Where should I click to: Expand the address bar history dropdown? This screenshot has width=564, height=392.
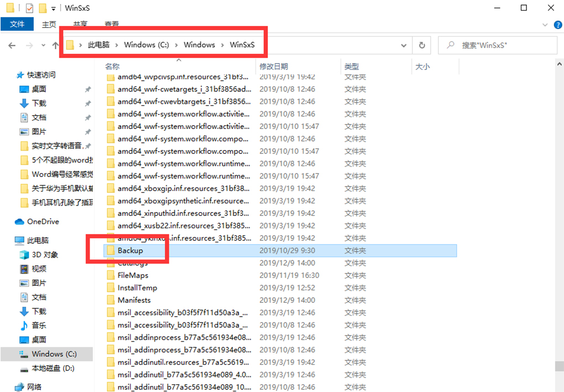click(x=403, y=45)
